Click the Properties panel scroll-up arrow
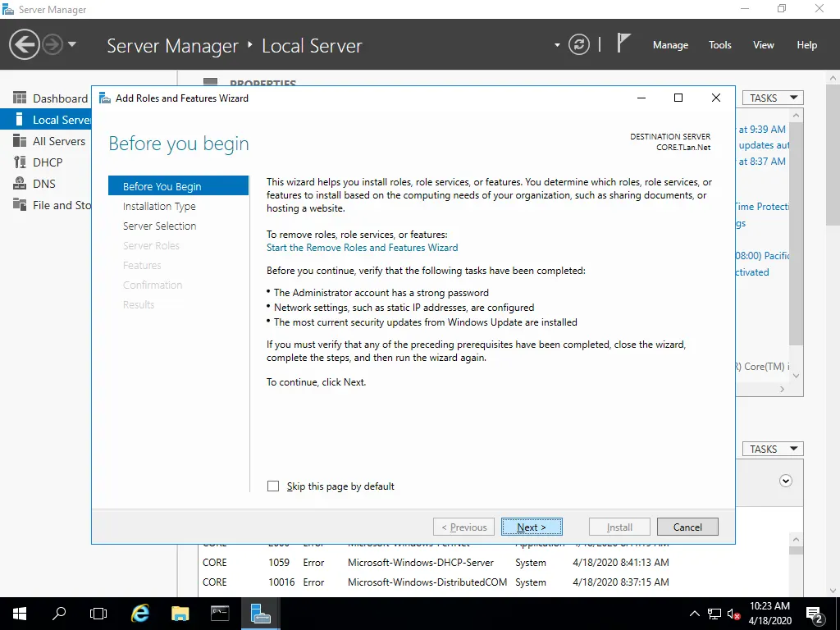 (796, 115)
